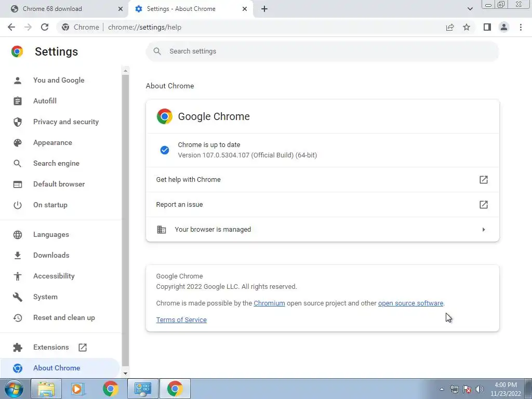The image size is (532, 399).
Task: Open a new tab with plus button
Action: [264, 9]
